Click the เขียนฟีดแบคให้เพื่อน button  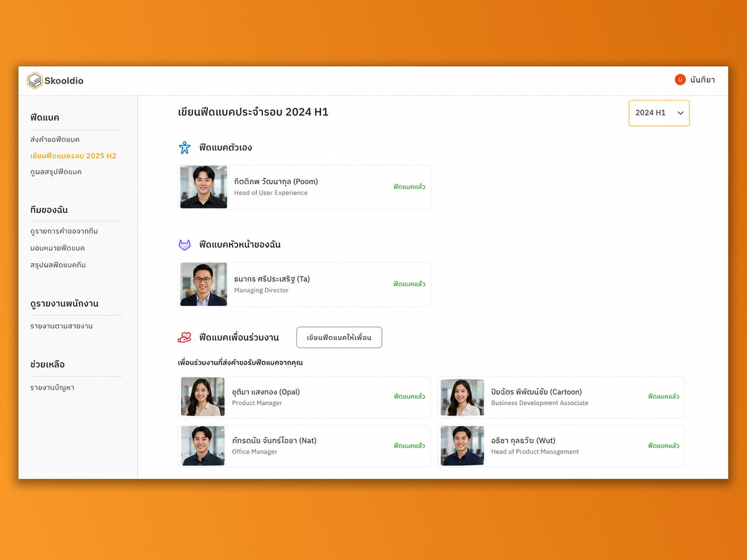point(339,337)
